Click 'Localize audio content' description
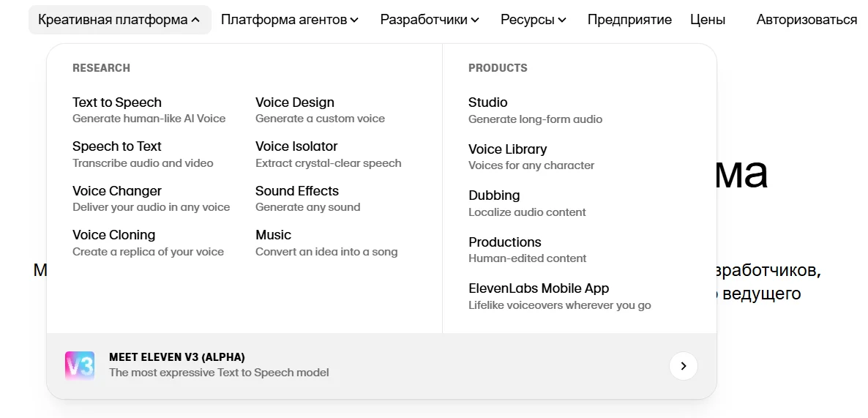This screenshot has width=868, height=418. pos(527,212)
